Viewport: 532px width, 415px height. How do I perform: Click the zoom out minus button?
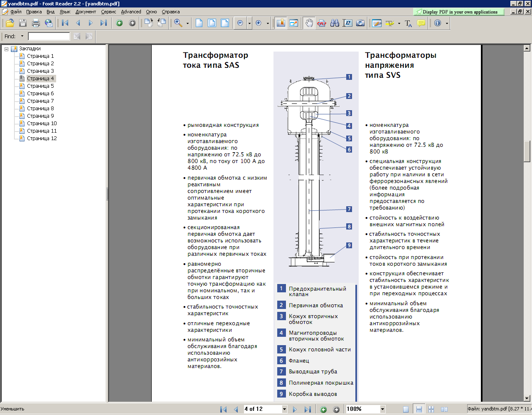coord(240,23)
